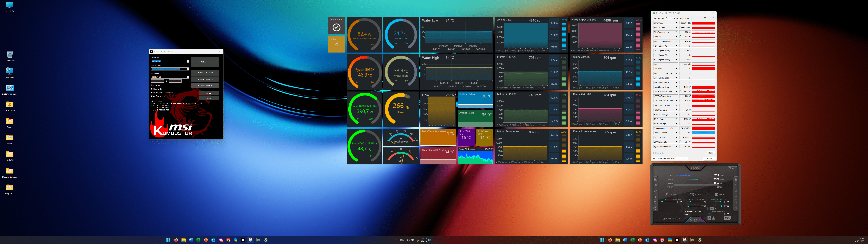Open the GPU Load sensor dropdown arrow

(x=677, y=69)
